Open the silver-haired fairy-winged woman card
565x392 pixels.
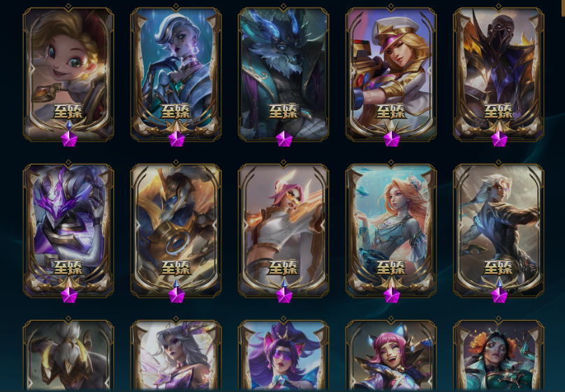(176, 356)
